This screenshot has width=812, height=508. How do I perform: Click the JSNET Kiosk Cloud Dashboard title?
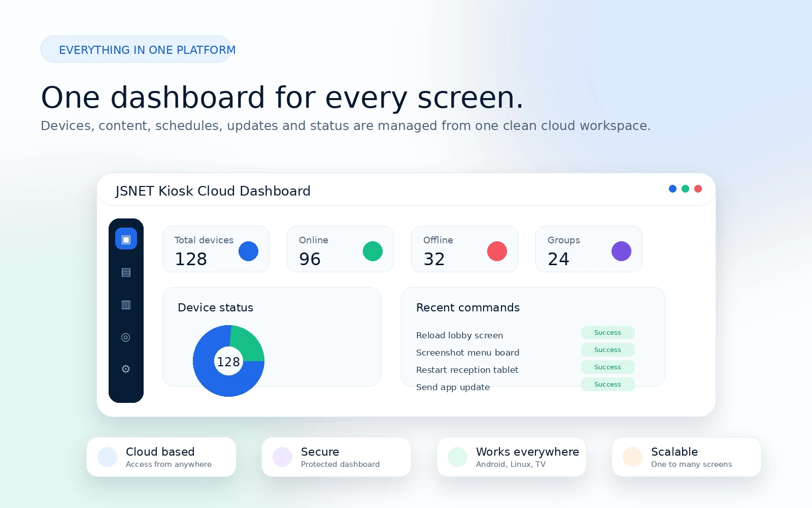coord(213,191)
